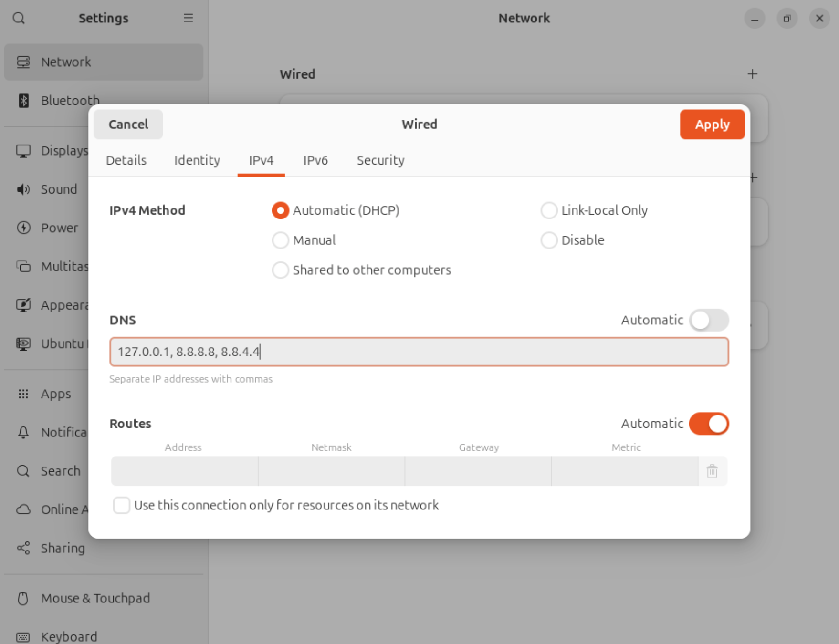
Task: Switch to the IPv6 tab
Action: tap(315, 160)
